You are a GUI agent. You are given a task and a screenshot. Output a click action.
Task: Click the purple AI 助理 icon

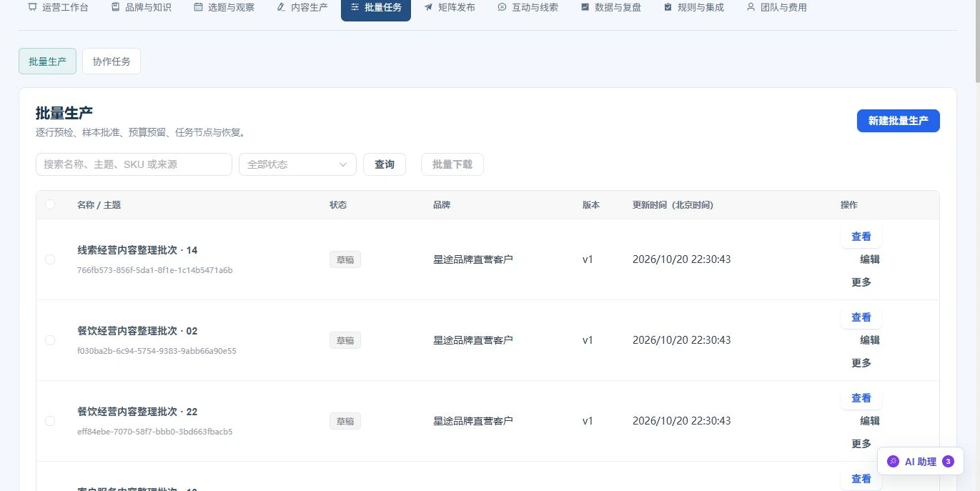pos(893,462)
